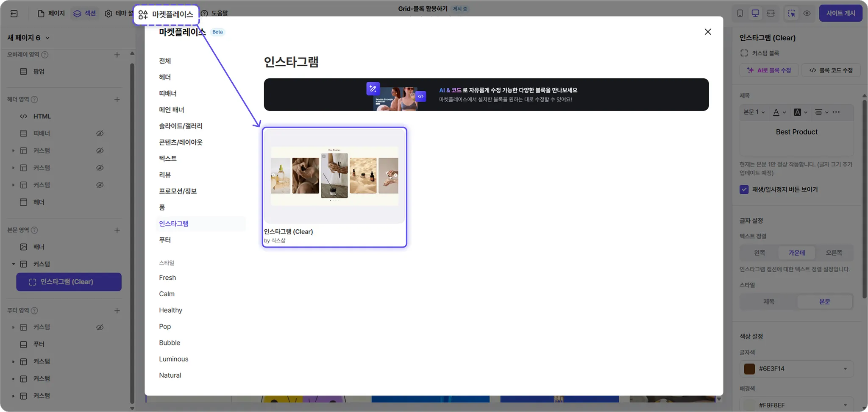Viewport: 868px width, 412px height.
Task: Click the 사이트 게시 publish button
Action: 840,14
